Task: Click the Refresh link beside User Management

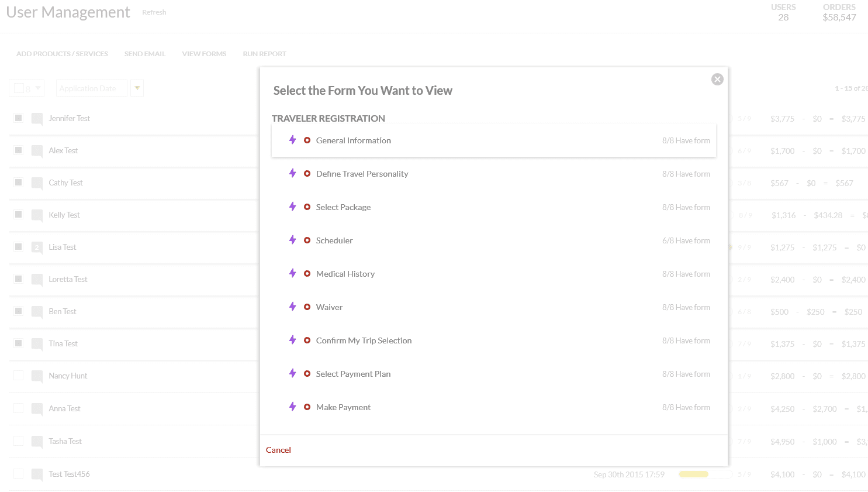Action: [x=154, y=12]
